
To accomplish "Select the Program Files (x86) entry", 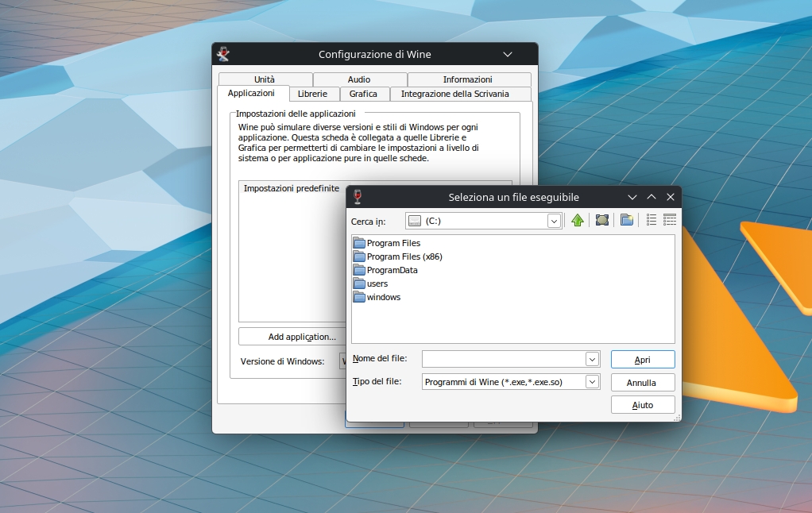I will pyautogui.click(x=404, y=256).
